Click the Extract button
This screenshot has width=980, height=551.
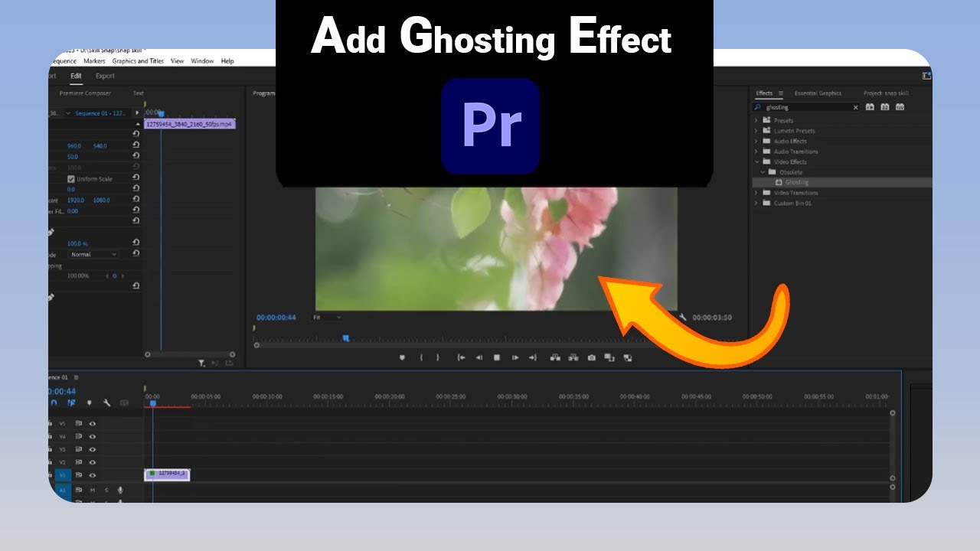(573, 357)
